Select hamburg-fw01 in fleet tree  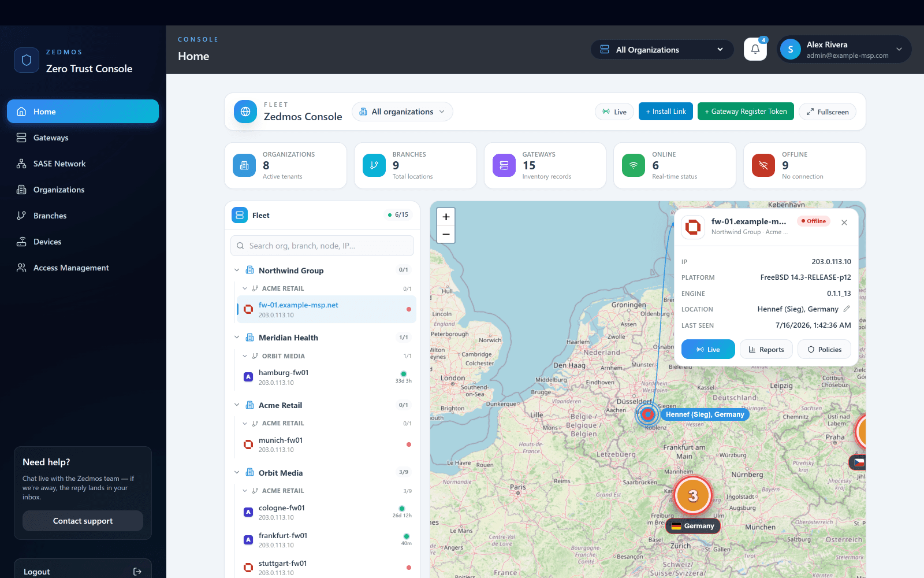(x=326, y=377)
